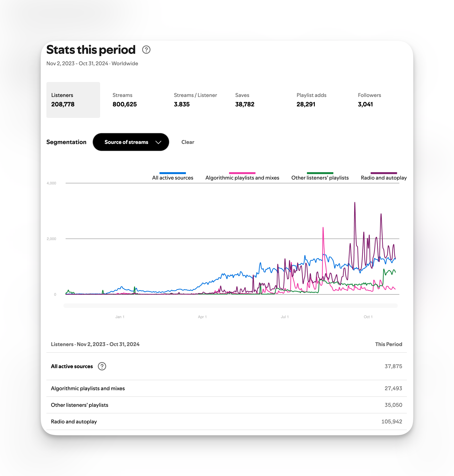Switch to the Streams metric
Screen dimensions: 454x476
pos(125,100)
